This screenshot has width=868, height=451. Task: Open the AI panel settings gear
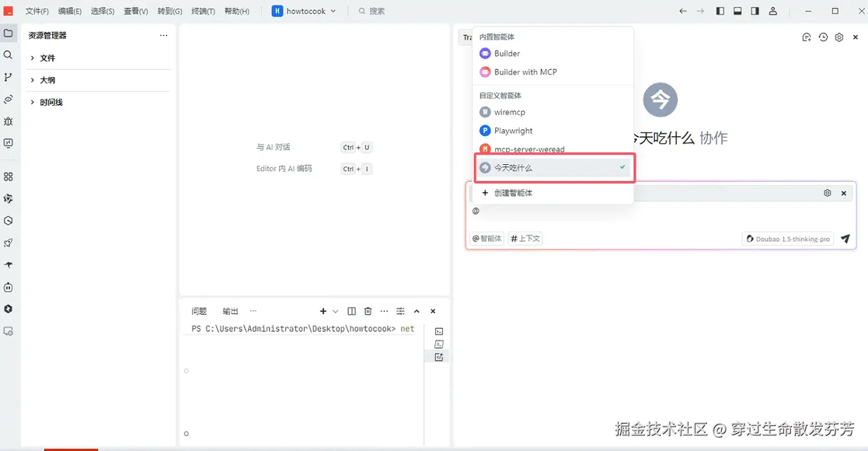click(839, 37)
